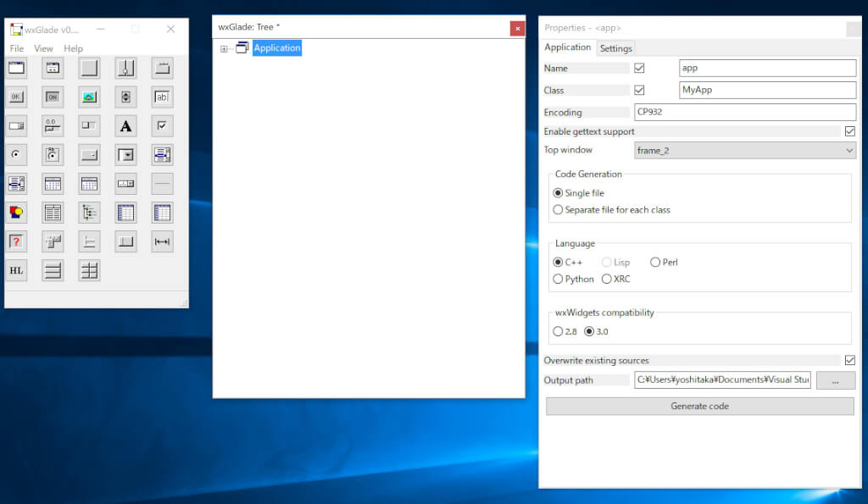868x504 pixels.
Task: Expand the Application tree node
Action: pos(224,48)
